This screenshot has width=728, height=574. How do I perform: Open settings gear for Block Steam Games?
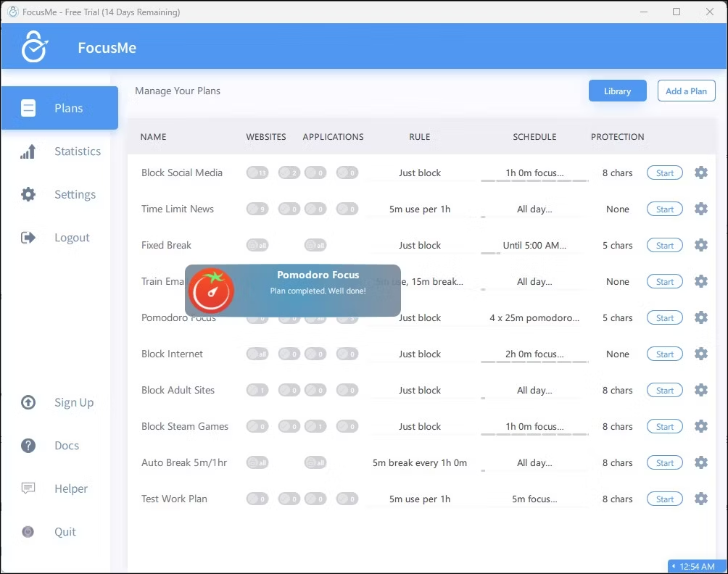701,426
